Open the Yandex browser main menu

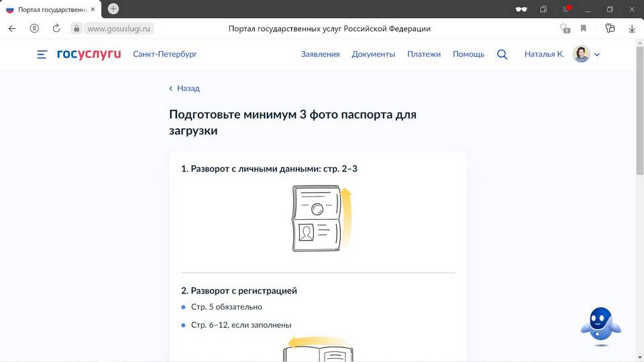point(566,9)
